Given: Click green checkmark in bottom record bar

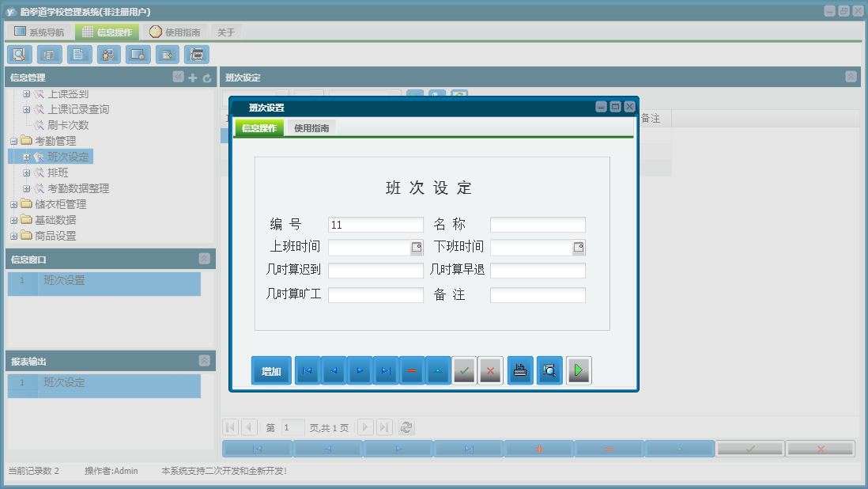Looking at the screenshot, I should point(750,449).
